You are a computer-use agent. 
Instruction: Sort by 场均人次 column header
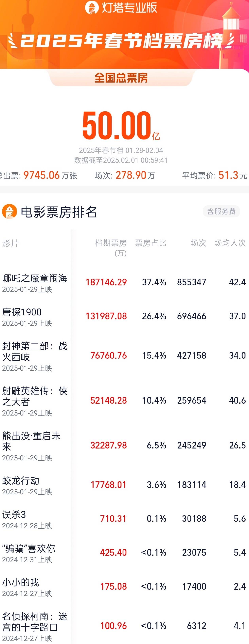tap(230, 243)
